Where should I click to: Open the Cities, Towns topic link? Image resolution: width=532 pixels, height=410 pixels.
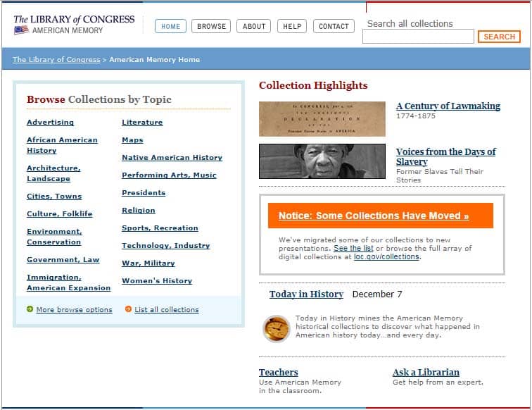(x=54, y=197)
